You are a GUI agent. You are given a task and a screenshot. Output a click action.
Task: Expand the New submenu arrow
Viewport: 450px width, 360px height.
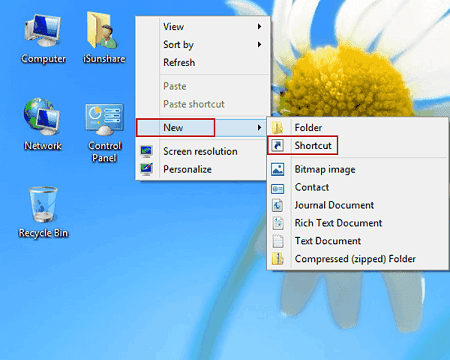point(259,127)
